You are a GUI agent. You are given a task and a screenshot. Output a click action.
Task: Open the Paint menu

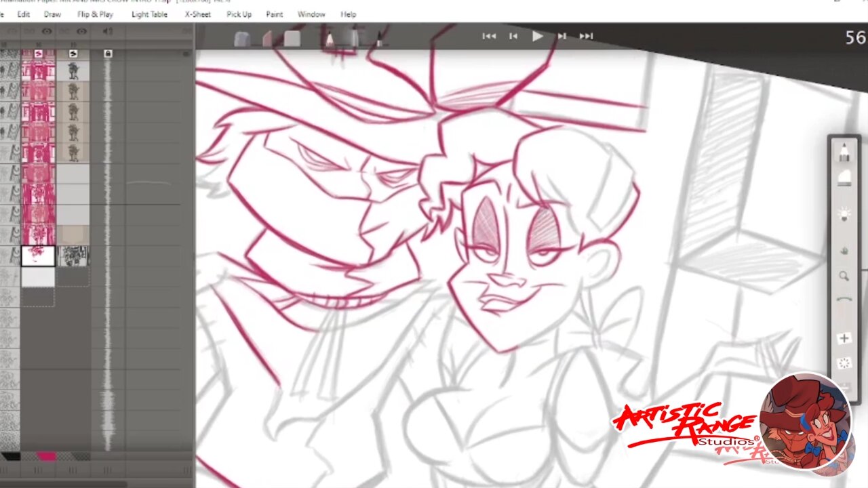275,14
